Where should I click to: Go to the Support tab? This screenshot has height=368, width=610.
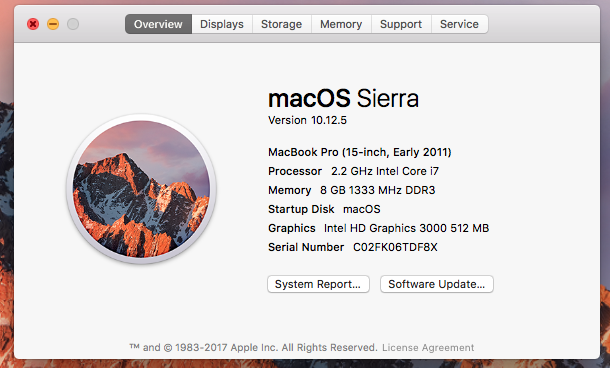click(x=401, y=24)
